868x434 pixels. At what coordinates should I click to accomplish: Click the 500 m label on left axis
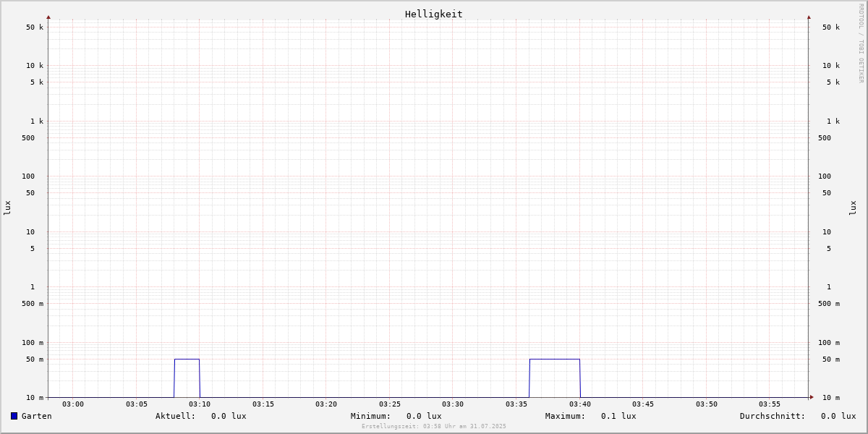(33, 304)
